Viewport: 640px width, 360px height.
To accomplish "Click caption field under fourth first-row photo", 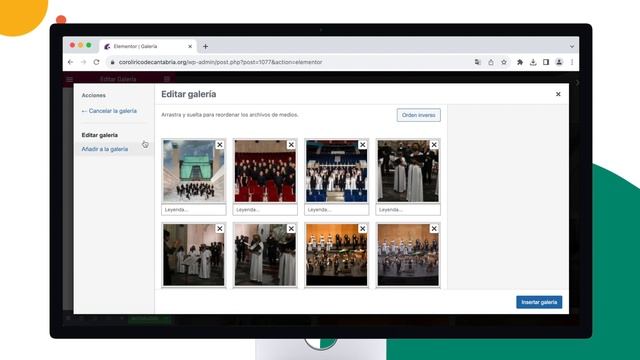I will [x=408, y=209].
